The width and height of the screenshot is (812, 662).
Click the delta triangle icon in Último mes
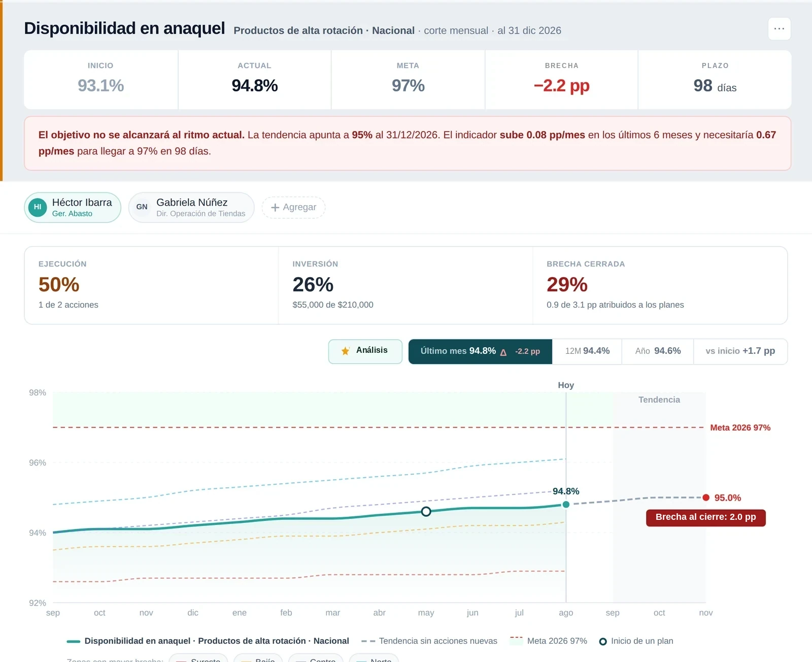coord(503,352)
